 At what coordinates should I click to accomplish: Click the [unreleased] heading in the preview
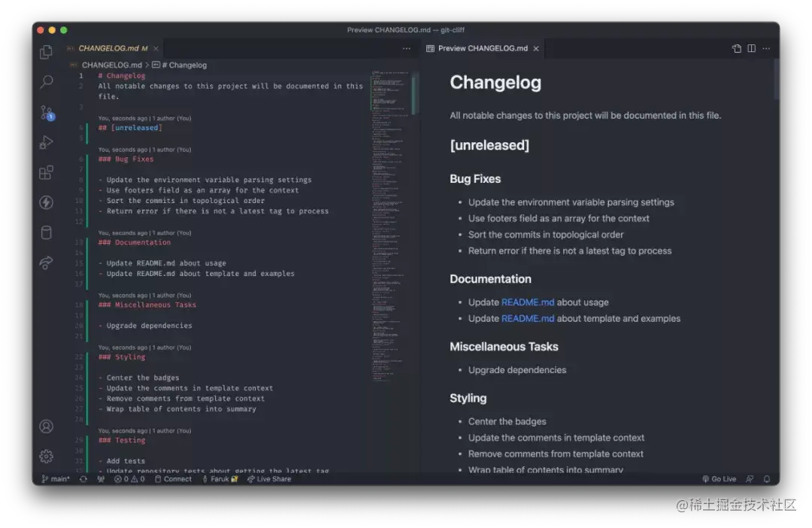tap(489, 145)
